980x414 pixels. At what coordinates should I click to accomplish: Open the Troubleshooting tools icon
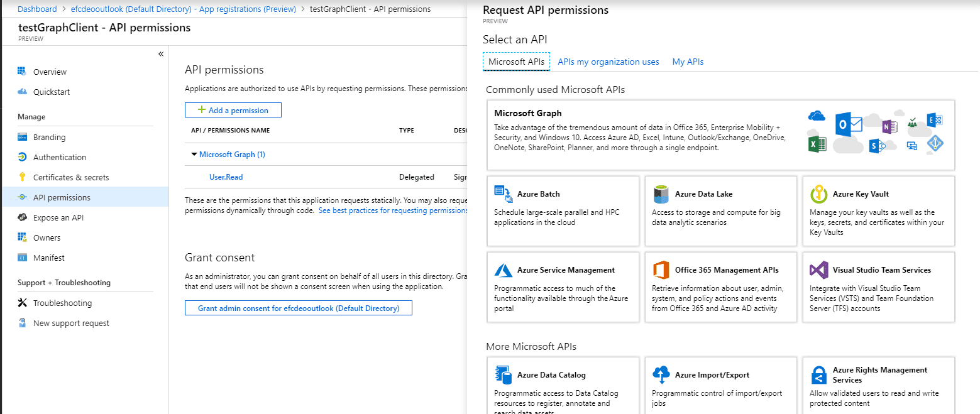(22, 303)
